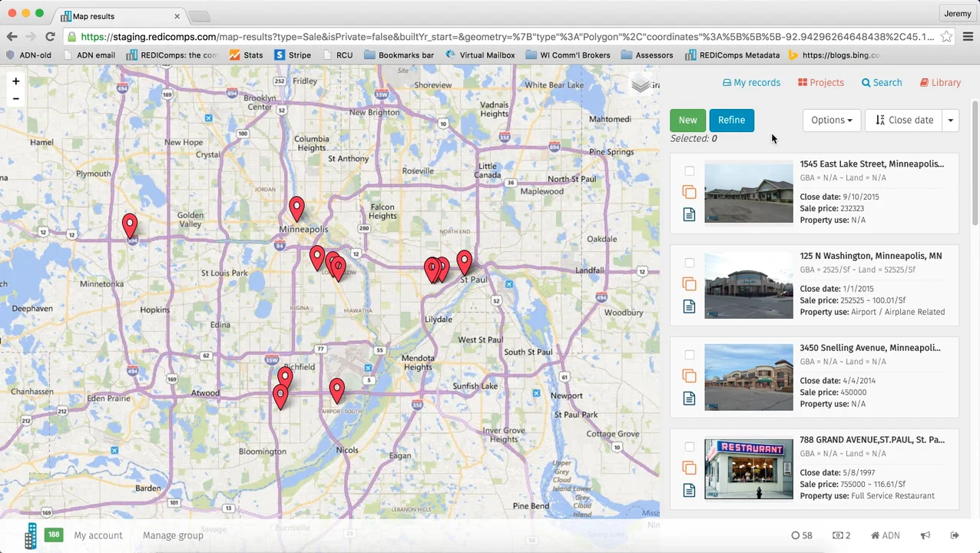The image size is (980, 553).
Task: Click the Close date sort button
Action: 904,120
